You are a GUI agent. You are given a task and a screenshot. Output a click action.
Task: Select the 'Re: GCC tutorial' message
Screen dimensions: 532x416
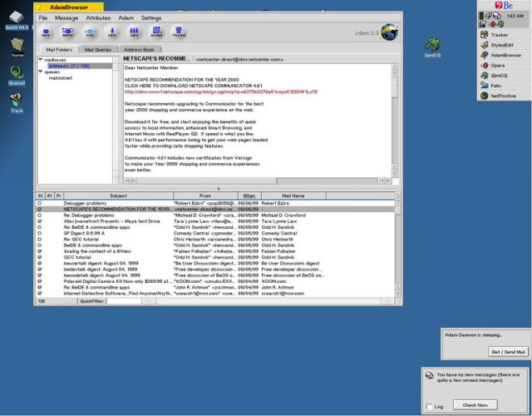(x=215, y=240)
